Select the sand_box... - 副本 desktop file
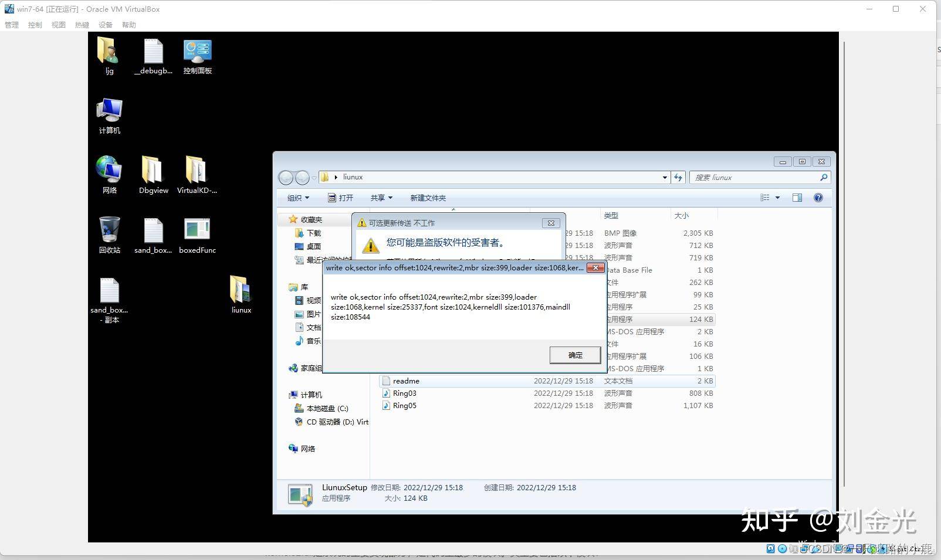The image size is (941, 560). click(109, 300)
